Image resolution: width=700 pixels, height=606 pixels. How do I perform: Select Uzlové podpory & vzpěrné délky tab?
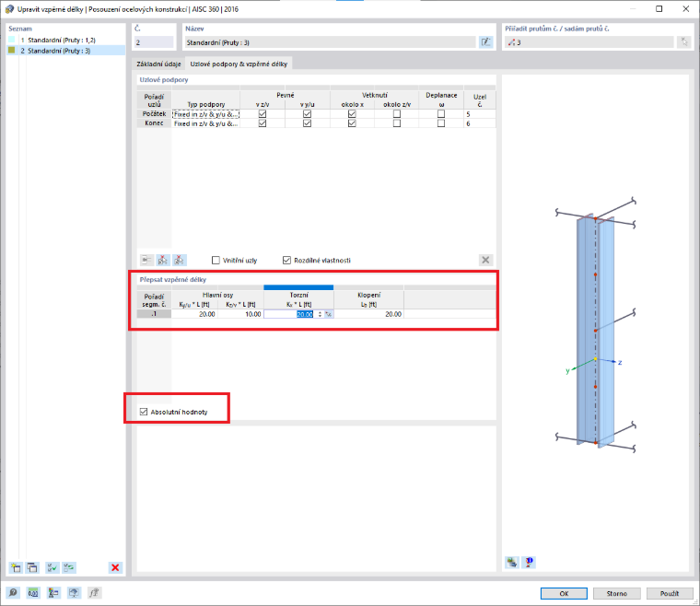coord(239,64)
